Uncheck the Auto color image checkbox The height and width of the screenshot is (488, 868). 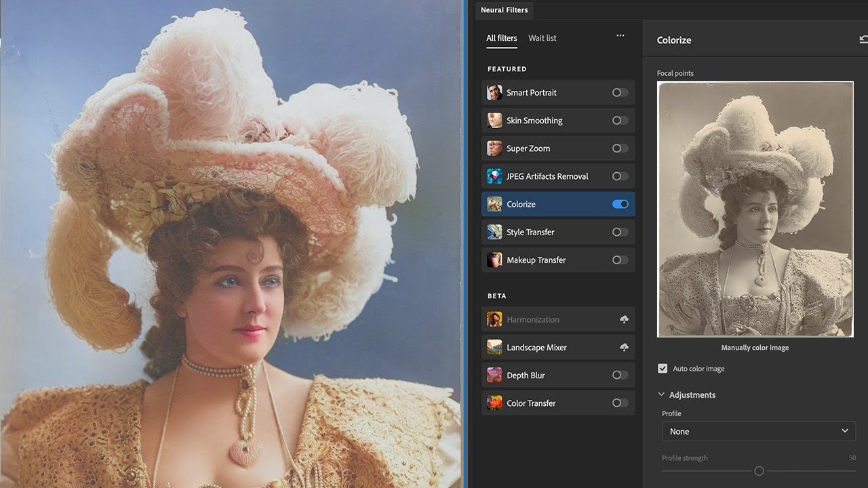(663, 369)
